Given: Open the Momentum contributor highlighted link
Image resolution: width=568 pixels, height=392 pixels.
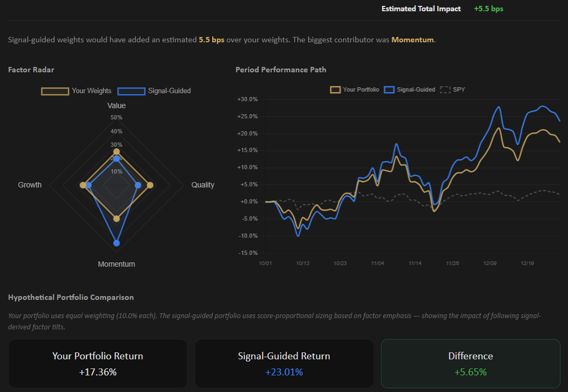Looking at the screenshot, I should tap(413, 39).
